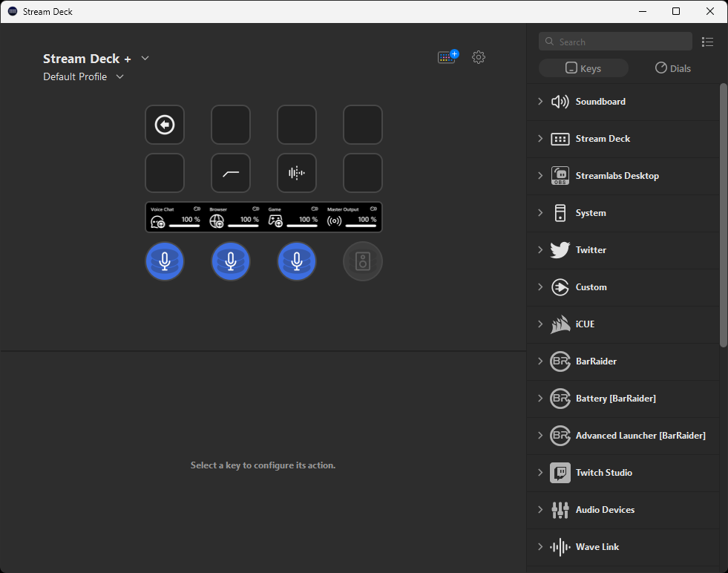
Task: Switch to the Dials tab
Action: click(x=673, y=68)
